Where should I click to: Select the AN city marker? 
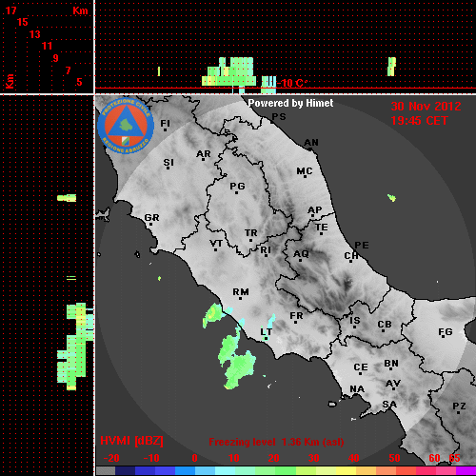point(311,144)
